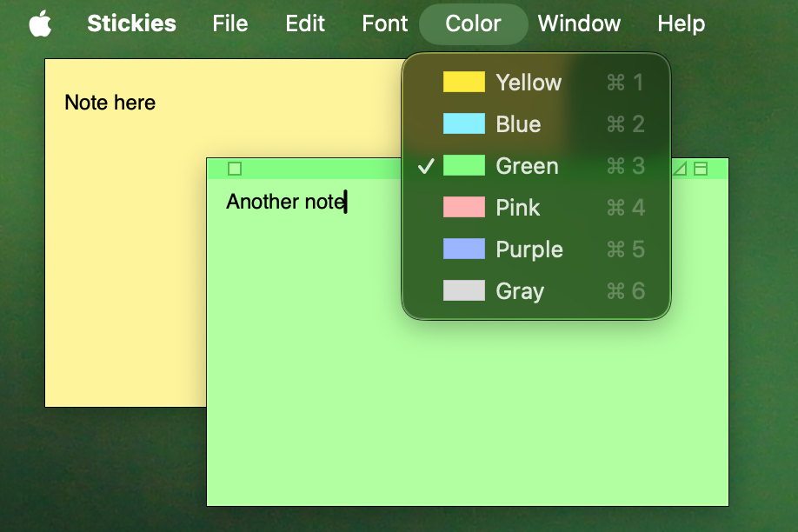Open the Stickies application menu

coord(131,23)
